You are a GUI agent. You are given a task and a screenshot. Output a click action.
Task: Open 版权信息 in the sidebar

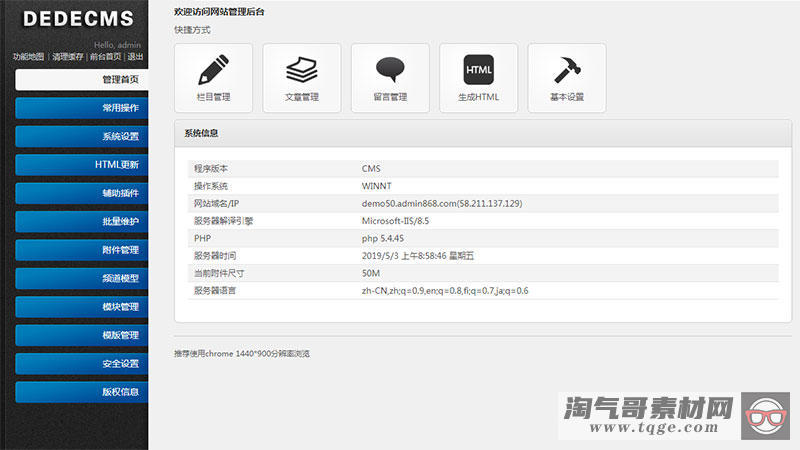(x=82, y=392)
